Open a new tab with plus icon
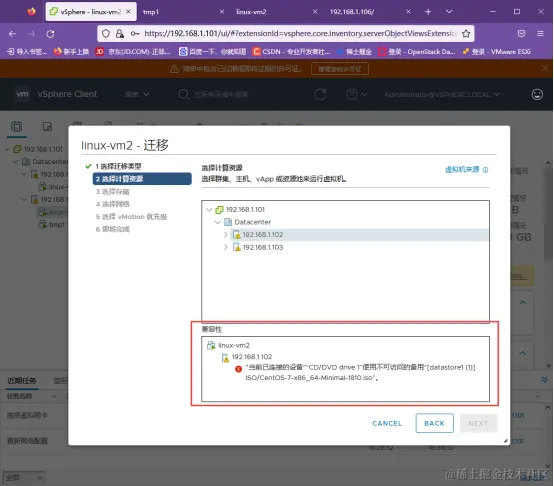This screenshot has height=486, width=554. 428,12
